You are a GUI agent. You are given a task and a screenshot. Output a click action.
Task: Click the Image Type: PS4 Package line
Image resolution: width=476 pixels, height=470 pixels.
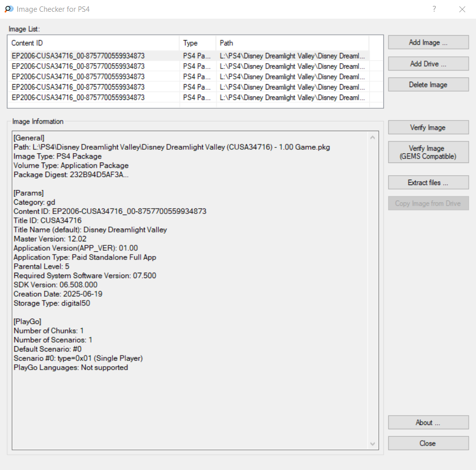point(58,156)
